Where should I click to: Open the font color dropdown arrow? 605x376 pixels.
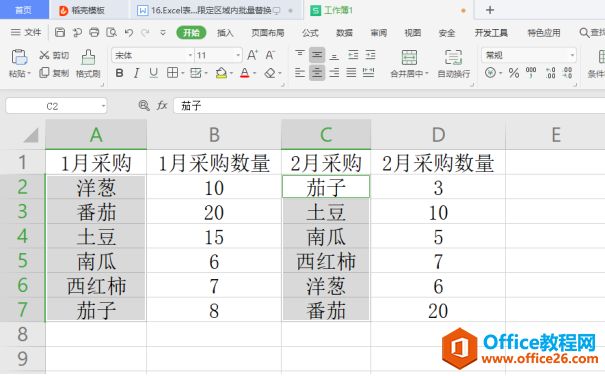pos(254,73)
